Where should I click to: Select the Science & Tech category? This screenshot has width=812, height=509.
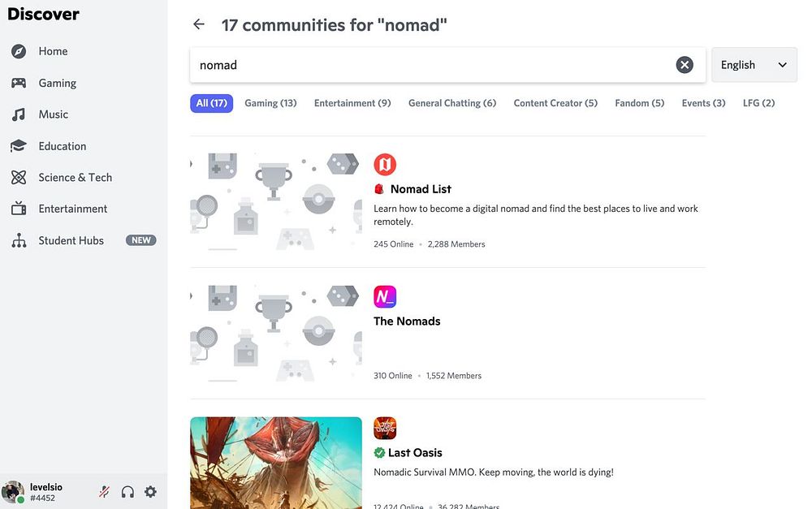click(x=75, y=177)
